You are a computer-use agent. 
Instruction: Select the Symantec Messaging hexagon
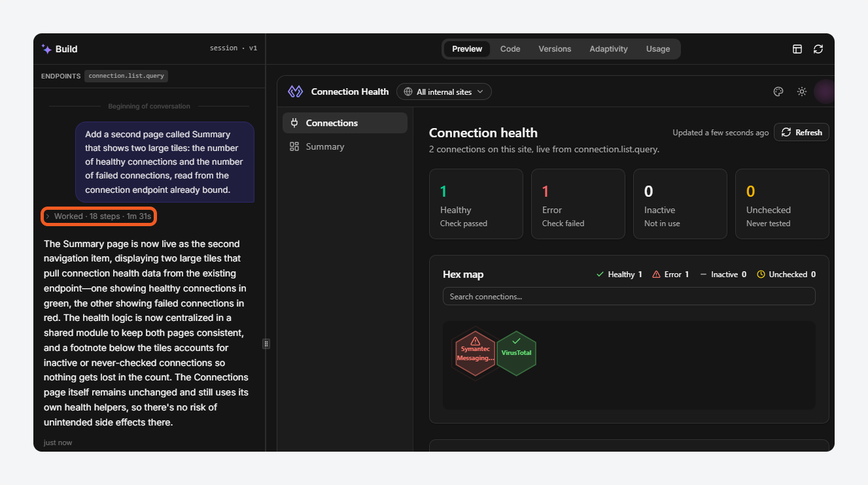pyautogui.click(x=475, y=354)
